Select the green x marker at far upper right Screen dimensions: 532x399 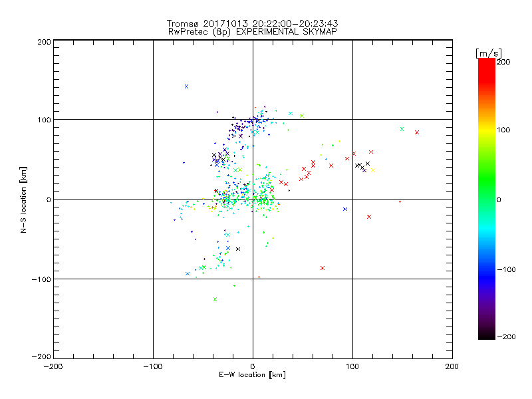(402, 129)
